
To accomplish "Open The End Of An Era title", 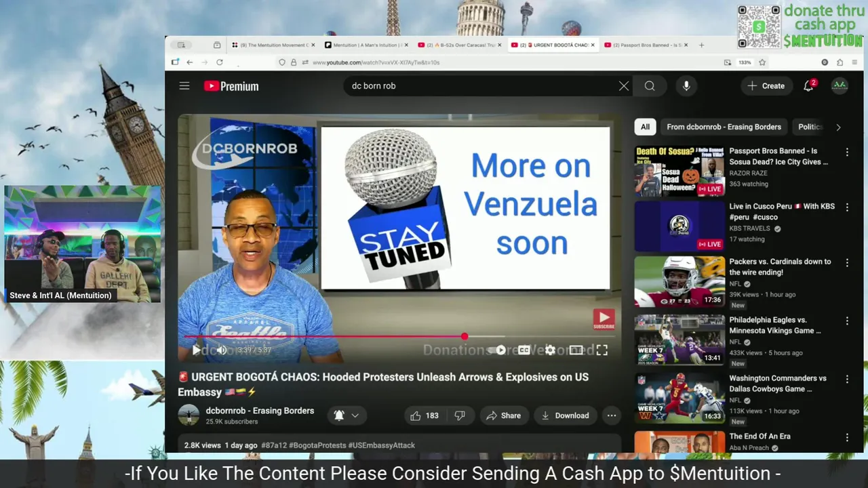I will (759, 436).
